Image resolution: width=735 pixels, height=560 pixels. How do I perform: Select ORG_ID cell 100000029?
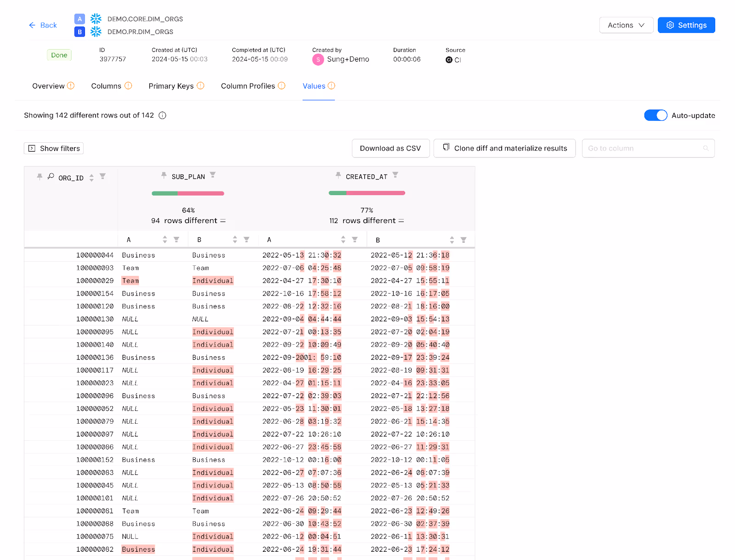(95, 281)
